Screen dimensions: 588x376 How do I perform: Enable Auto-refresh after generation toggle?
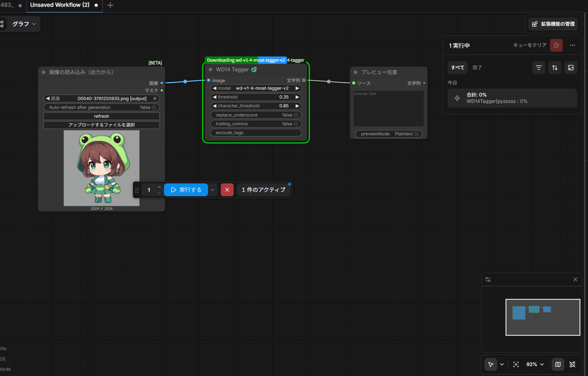154,107
